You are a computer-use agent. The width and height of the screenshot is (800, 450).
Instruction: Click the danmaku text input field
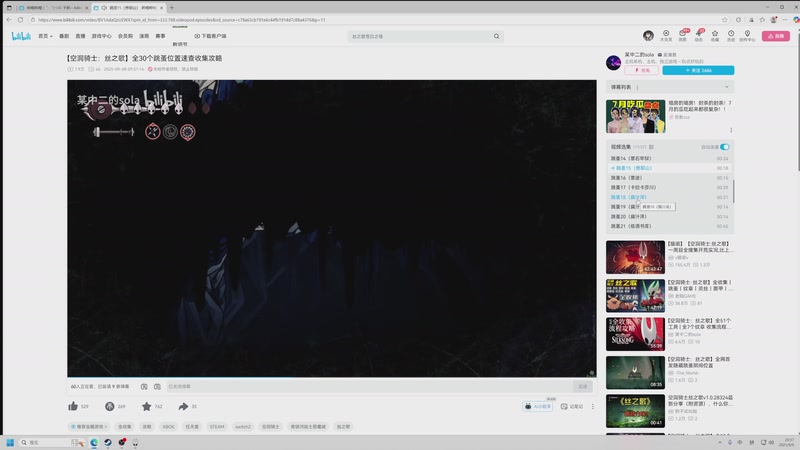click(368, 387)
